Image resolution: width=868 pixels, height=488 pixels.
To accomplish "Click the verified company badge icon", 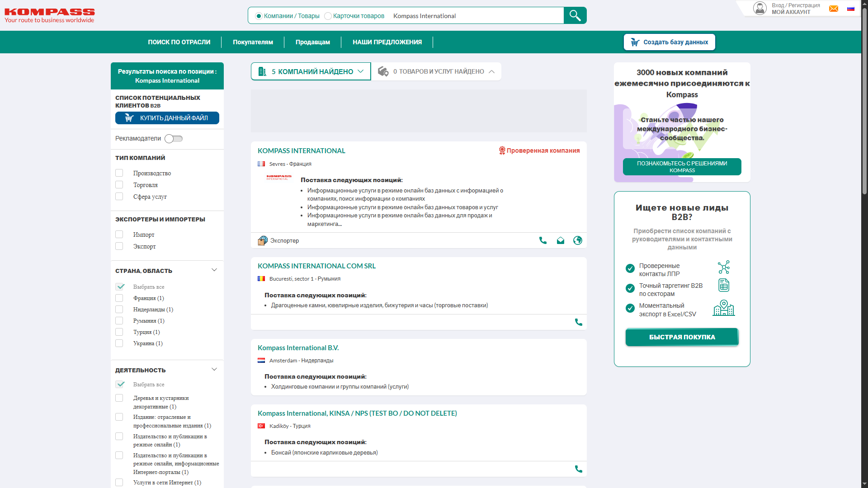I will (x=502, y=150).
